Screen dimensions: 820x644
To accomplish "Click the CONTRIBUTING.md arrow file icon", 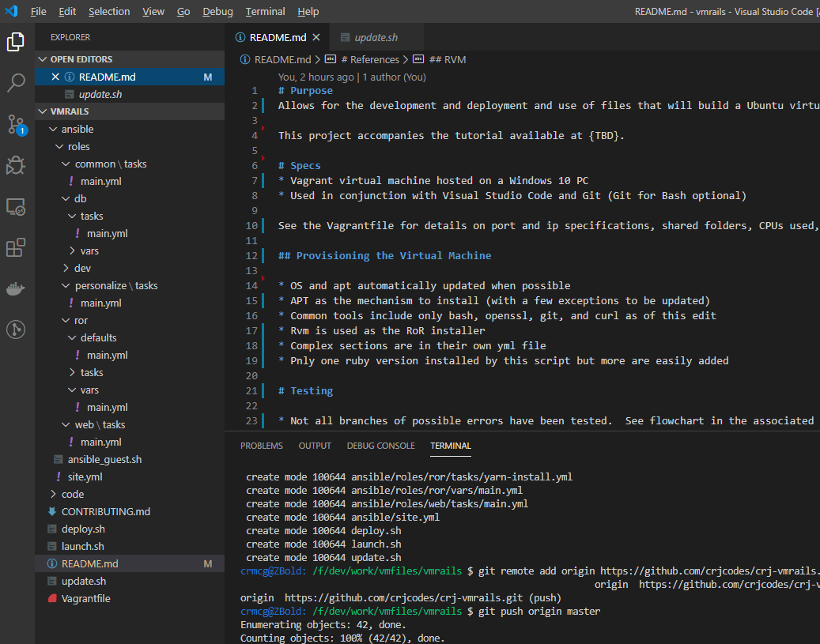I will point(52,511).
